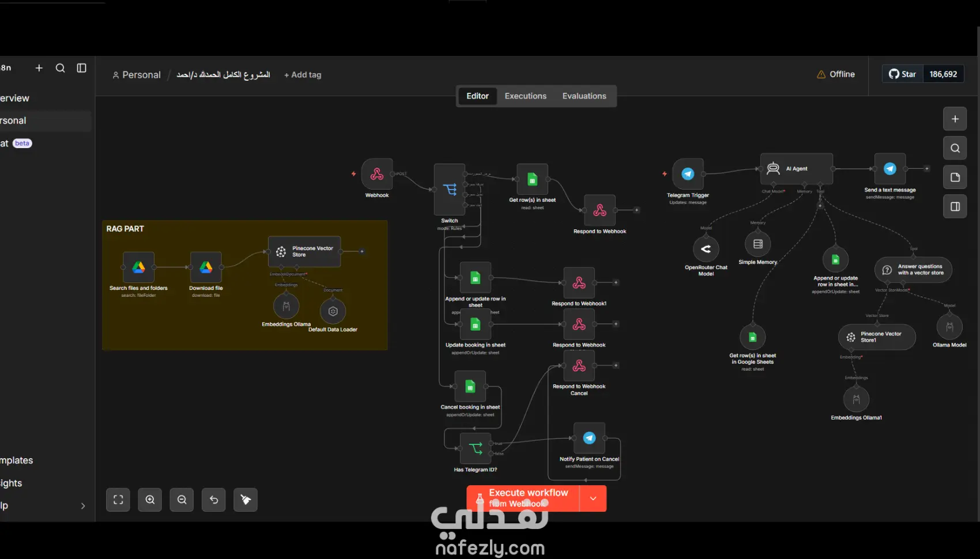980x559 pixels.
Task: Select the Embeddings Ollama node in RAG PART
Action: pos(286,306)
